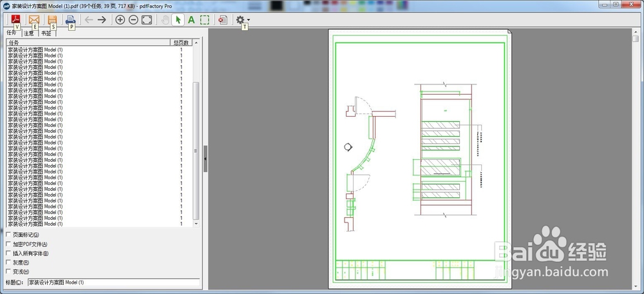Send the PDF by email
The height and width of the screenshot is (294, 644).
33,19
